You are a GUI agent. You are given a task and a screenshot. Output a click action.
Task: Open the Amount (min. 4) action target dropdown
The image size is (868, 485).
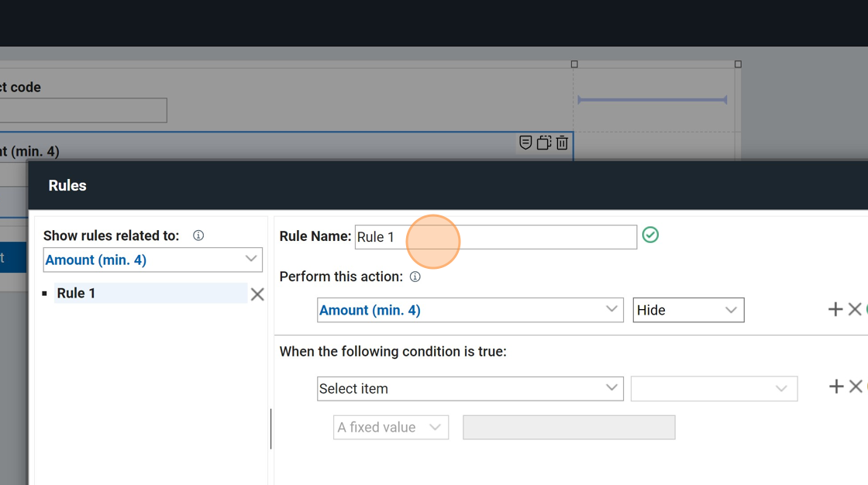pyautogui.click(x=470, y=310)
